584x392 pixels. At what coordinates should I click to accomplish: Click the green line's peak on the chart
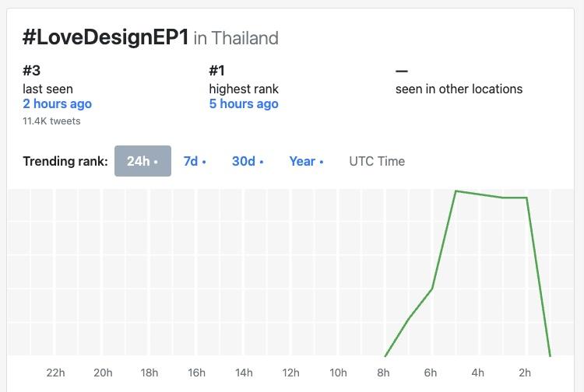[456, 191]
